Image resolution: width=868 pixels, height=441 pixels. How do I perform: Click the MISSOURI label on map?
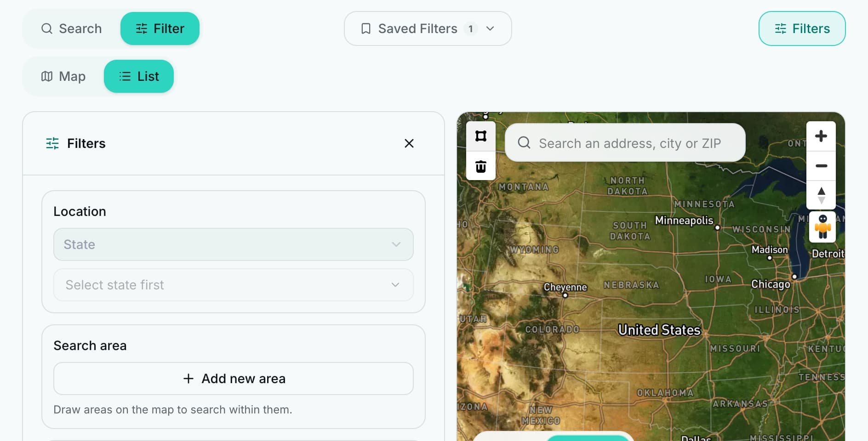[735, 349]
